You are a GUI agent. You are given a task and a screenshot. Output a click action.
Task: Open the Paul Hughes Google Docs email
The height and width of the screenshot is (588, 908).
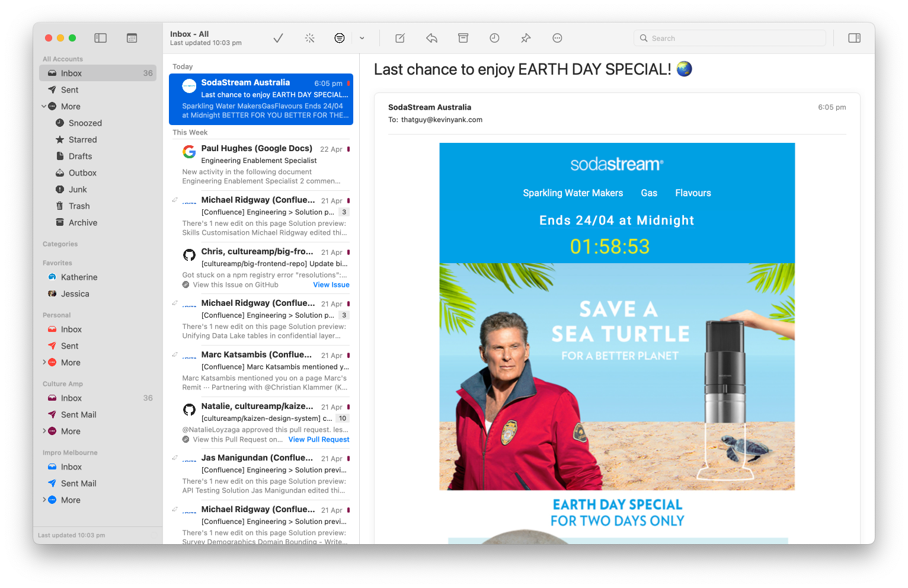pos(261,164)
